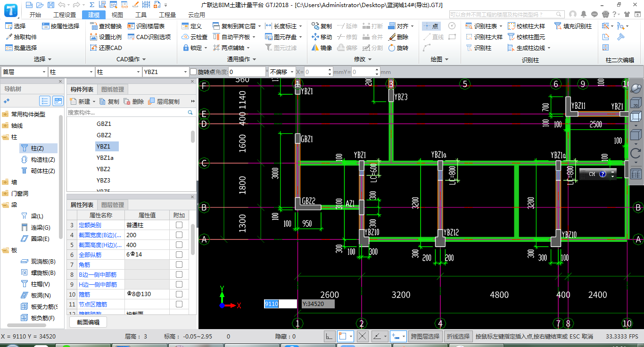Screen dimensions: 644x347
Task: Check 附加 box for 角筋 row
Action: (x=179, y=264)
